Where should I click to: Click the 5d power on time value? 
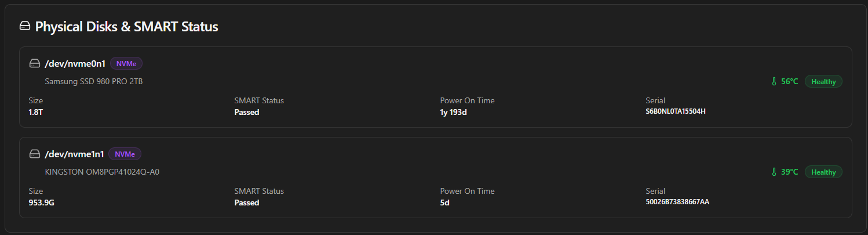(445, 203)
